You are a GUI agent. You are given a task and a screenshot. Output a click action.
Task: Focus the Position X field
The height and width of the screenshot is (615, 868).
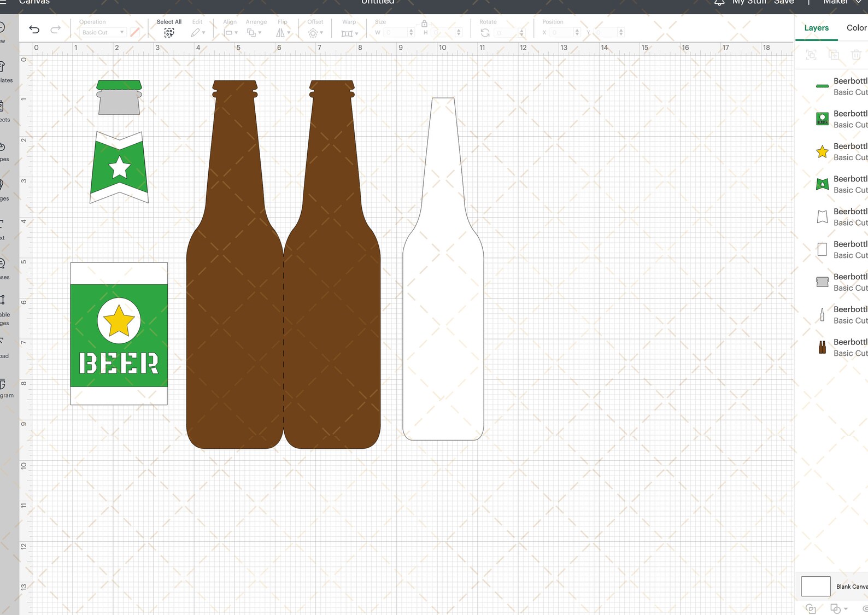pos(565,33)
